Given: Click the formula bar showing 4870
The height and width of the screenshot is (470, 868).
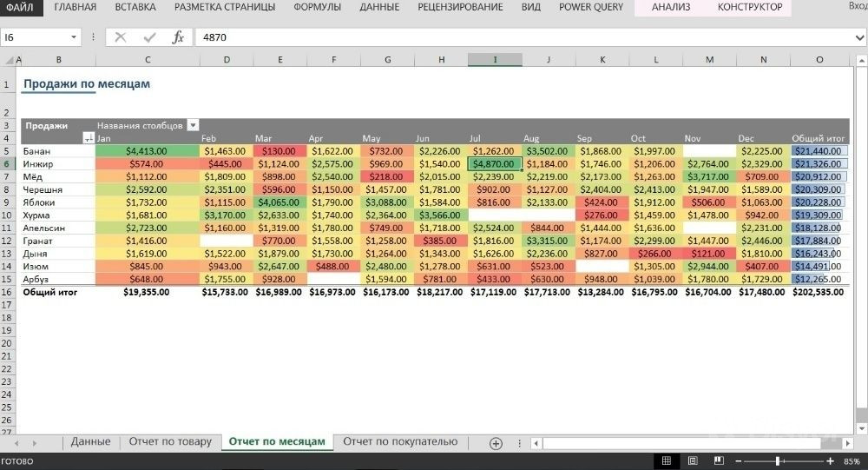Looking at the screenshot, I should (521, 37).
